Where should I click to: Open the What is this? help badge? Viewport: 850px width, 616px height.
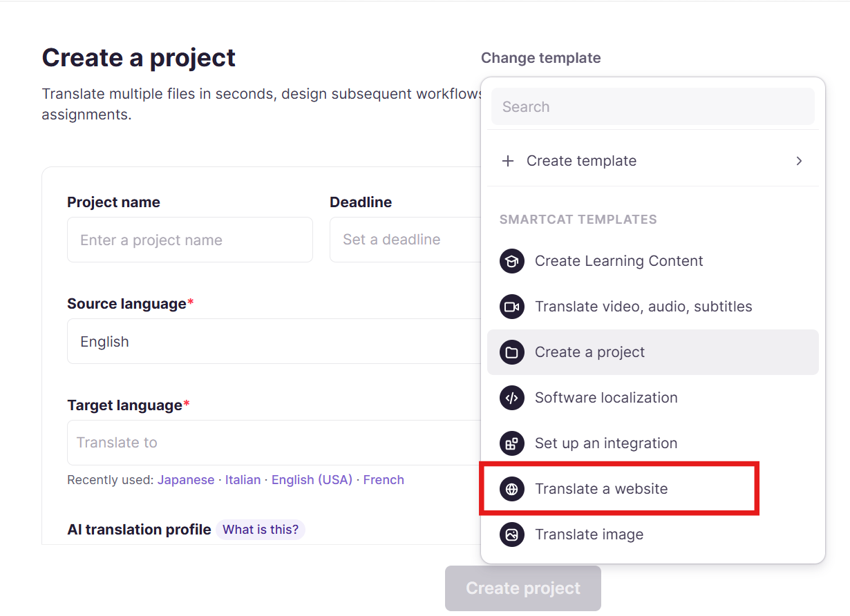point(261,530)
